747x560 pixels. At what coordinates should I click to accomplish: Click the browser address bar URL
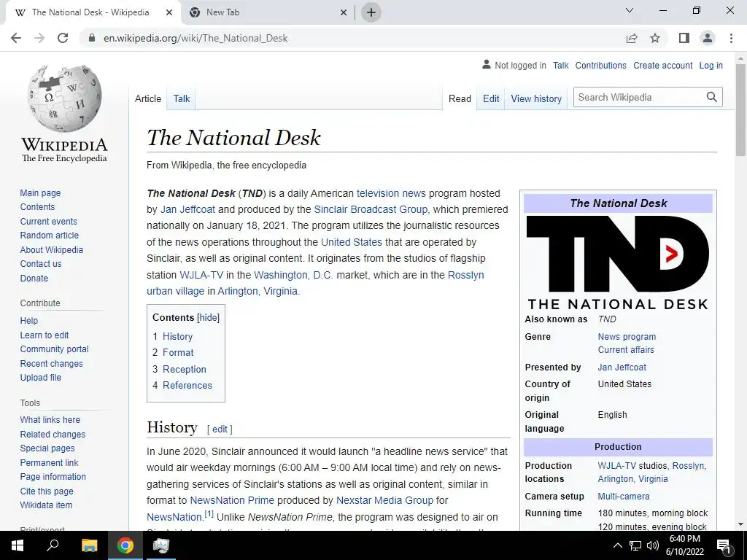(x=196, y=38)
